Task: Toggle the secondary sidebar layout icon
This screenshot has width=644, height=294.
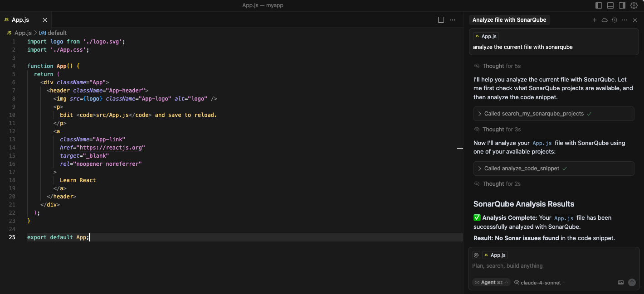Action: (x=622, y=5)
